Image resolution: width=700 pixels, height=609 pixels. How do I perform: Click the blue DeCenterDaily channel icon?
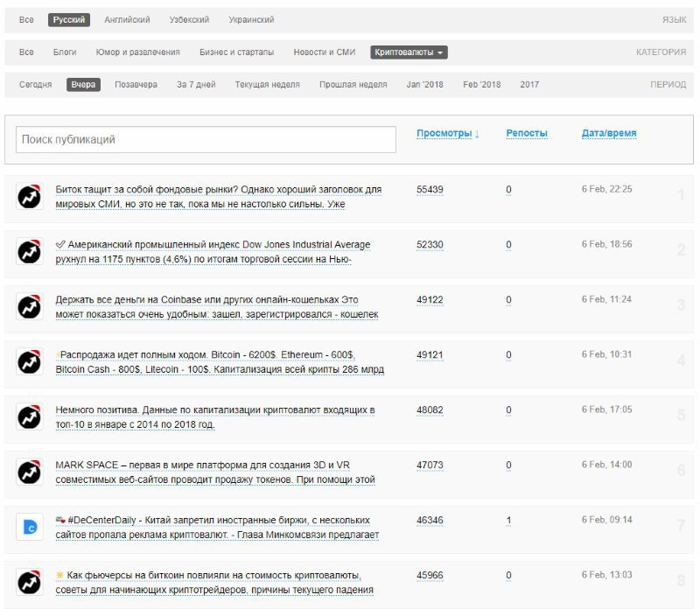tap(30, 527)
